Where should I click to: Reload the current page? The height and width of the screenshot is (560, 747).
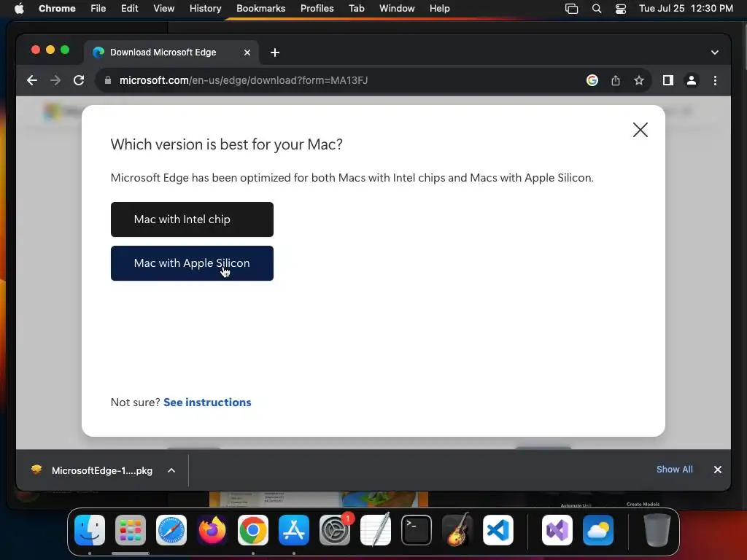tap(79, 80)
